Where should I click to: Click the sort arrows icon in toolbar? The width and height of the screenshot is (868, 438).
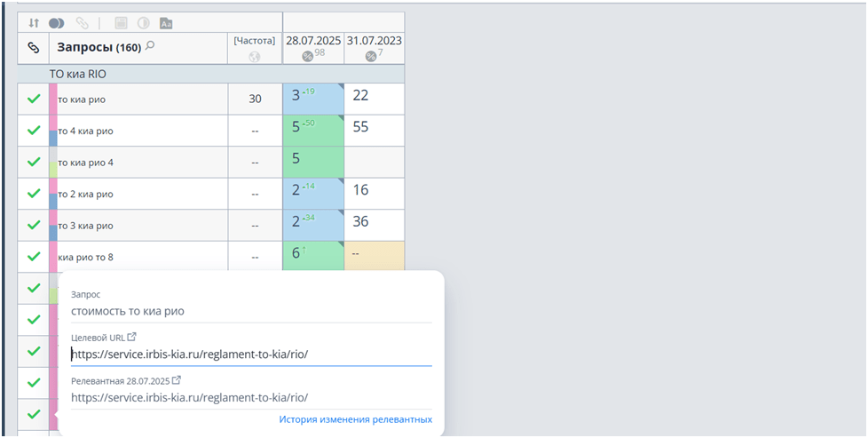[34, 23]
